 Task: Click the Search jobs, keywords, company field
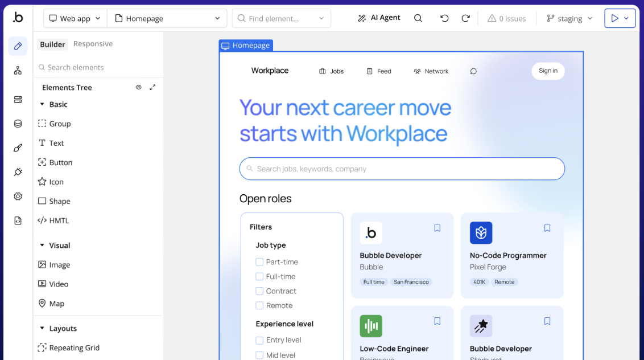402,169
